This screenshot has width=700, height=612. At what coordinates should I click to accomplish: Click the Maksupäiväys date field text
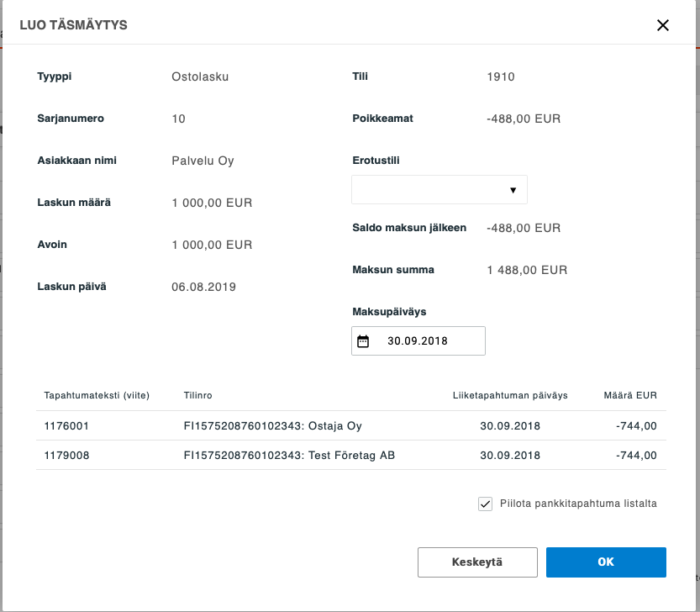[418, 341]
